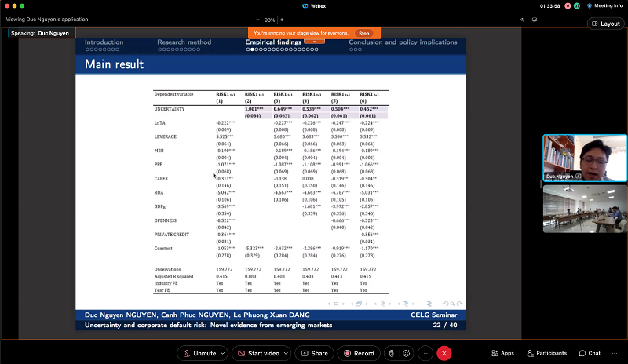Image resolution: width=628 pixels, height=364 pixels.
Task: Click the Adjusted R squared label
Action: pyautogui.click(x=173, y=276)
